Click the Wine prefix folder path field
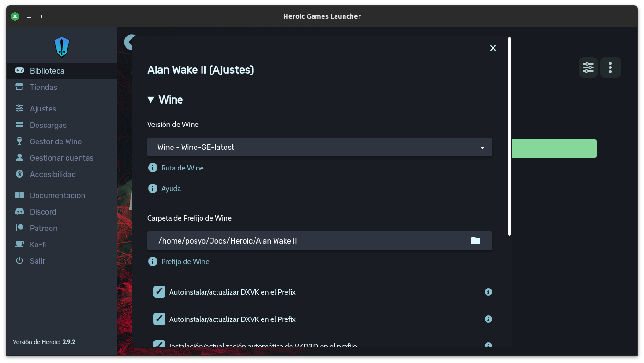Screen dimensions: 644x363 click(x=309, y=241)
